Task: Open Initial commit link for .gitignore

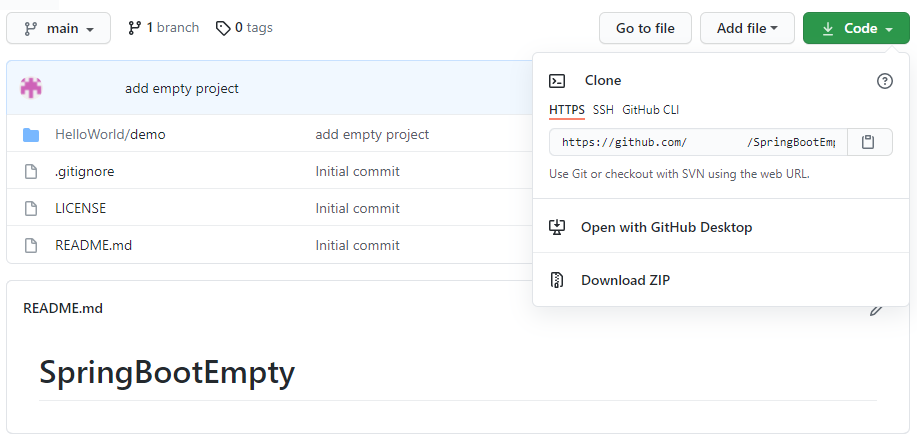Action: (x=357, y=171)
